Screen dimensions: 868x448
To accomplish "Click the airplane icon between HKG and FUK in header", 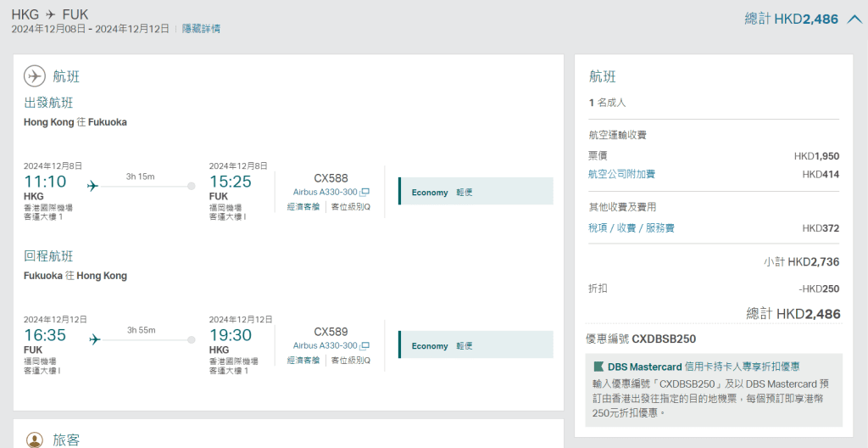I will [x=51, y=14].
